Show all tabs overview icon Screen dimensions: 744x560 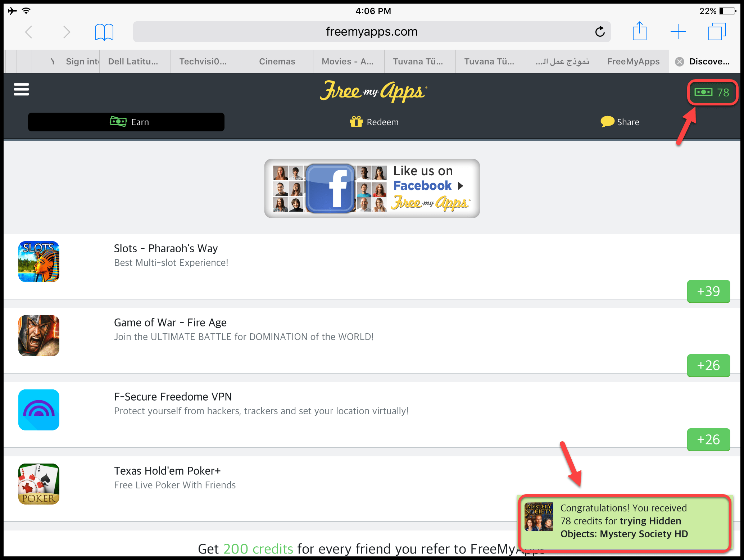pyautogui.click(x=717, y=32)
